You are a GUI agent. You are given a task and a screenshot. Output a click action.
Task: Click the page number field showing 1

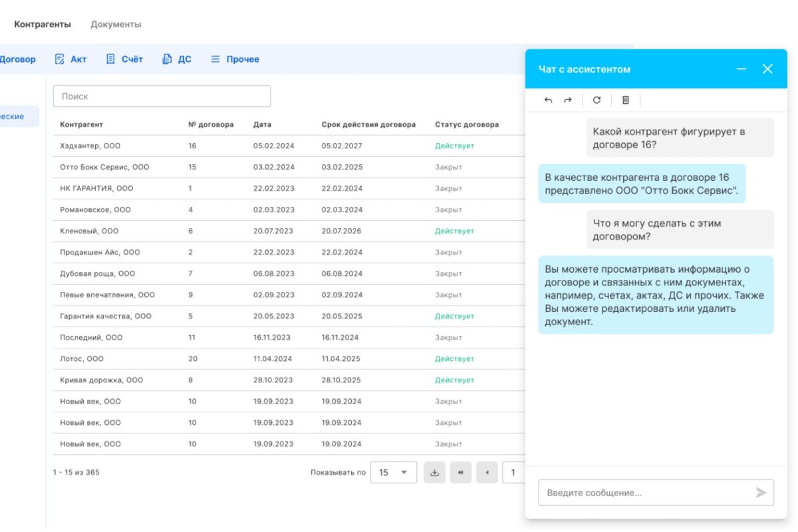click(x=513, y=473)
